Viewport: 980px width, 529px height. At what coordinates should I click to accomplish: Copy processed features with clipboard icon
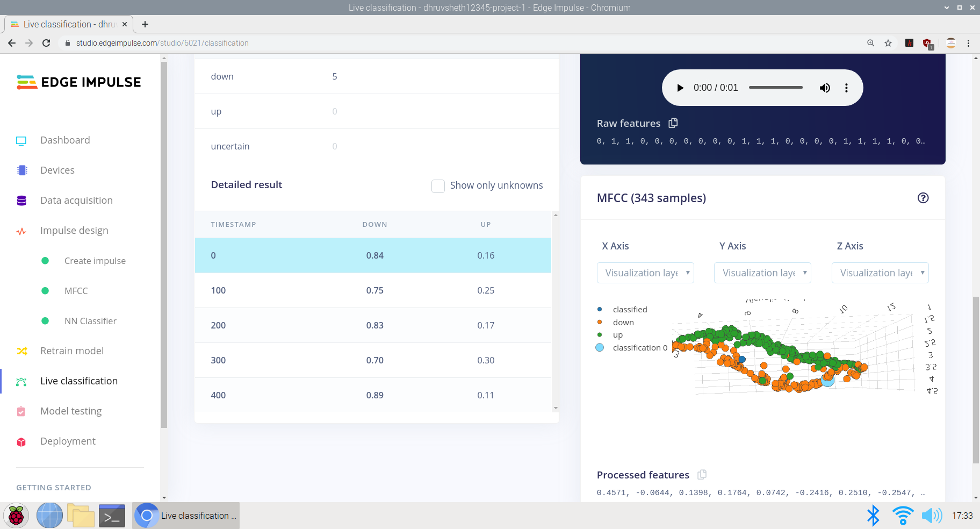point(702,475)
